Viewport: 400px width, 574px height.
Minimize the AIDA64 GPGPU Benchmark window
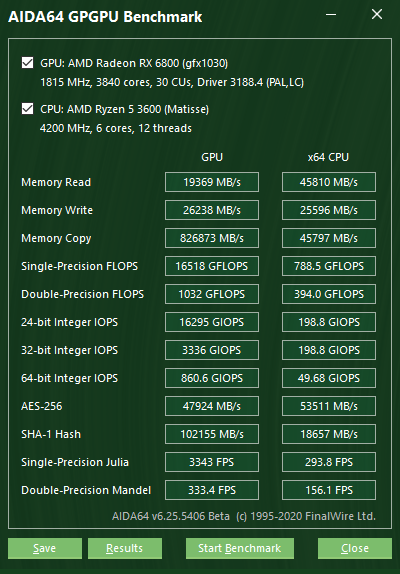pos(331,15)
